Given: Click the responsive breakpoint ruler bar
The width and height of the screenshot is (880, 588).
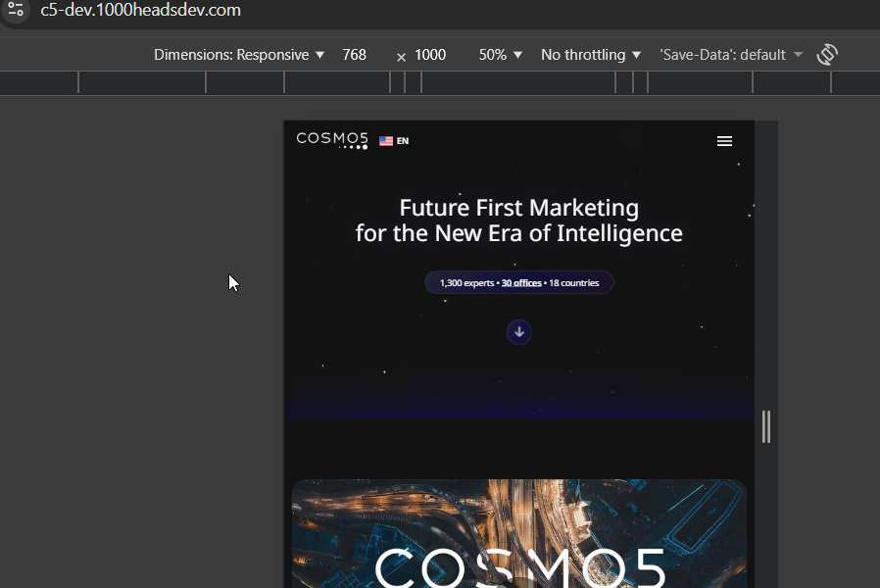Looking at the screenshot, I should tap(440, 82).
